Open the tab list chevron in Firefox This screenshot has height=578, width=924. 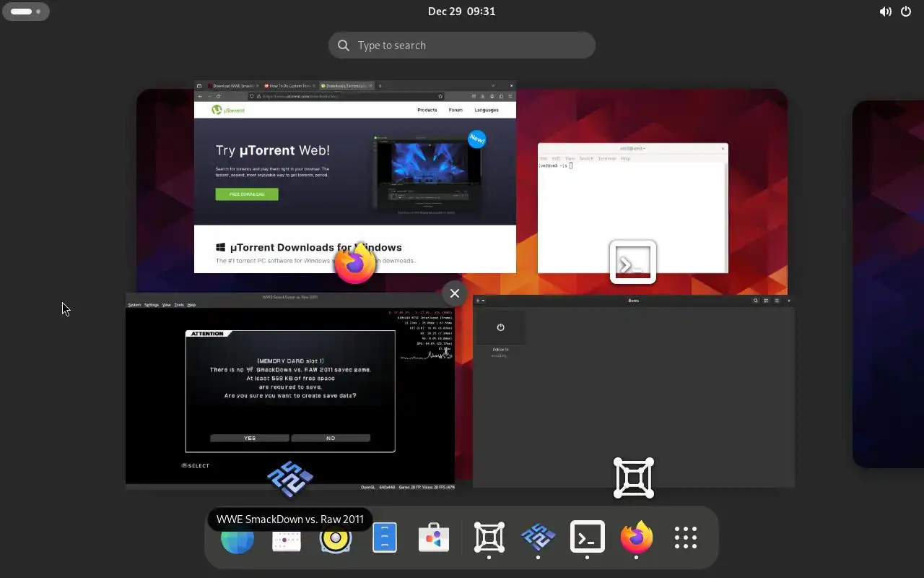point(493,86)
